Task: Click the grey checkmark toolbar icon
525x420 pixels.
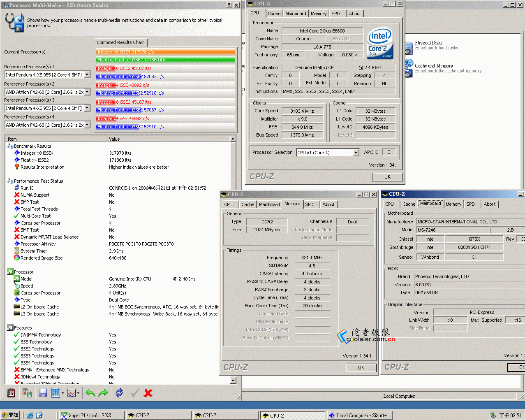Action: tap(135, 393)
